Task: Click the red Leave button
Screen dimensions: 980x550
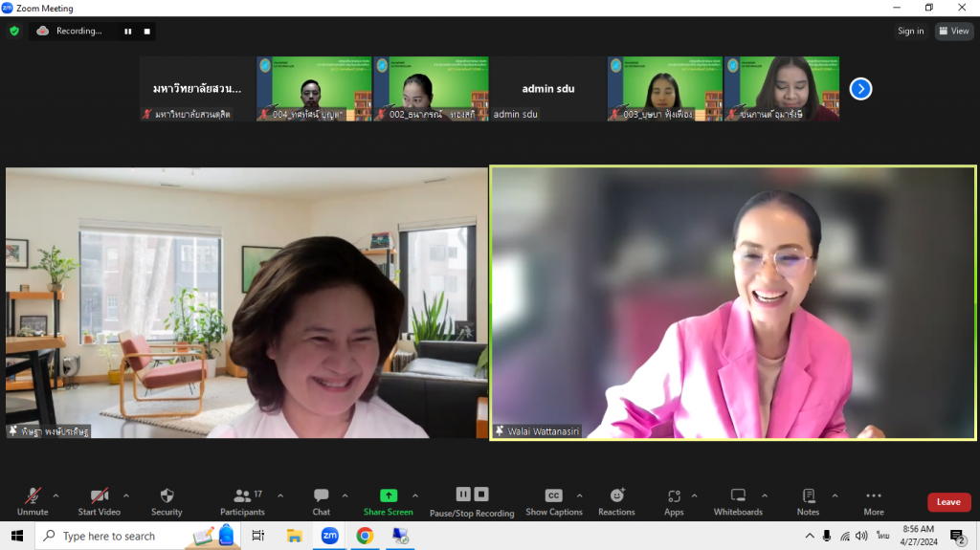Action: (948, 502)
